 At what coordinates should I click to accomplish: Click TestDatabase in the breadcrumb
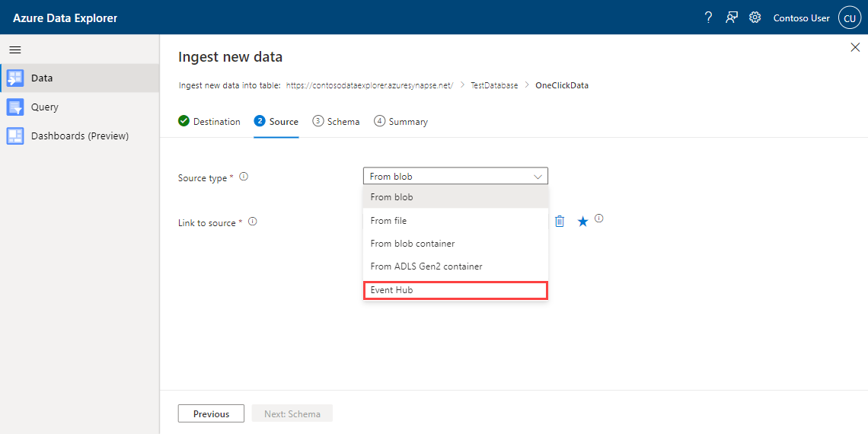click(x=494, y=85)
